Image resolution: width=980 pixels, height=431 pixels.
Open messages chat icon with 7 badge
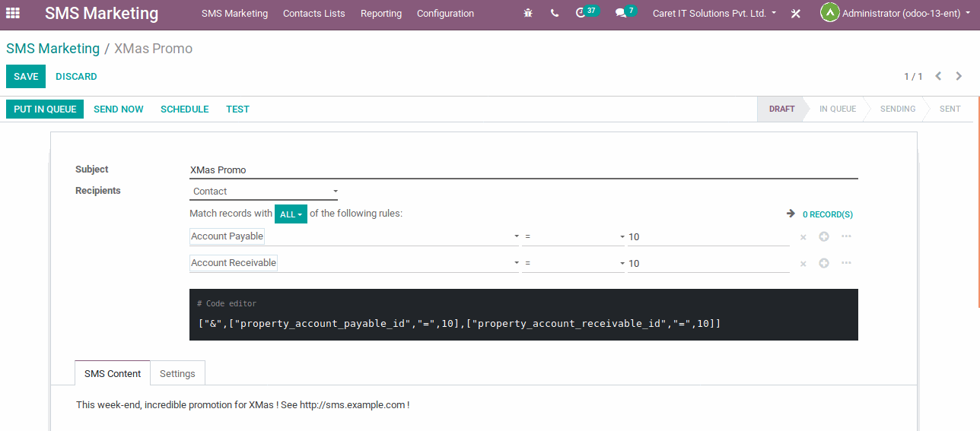622,13
